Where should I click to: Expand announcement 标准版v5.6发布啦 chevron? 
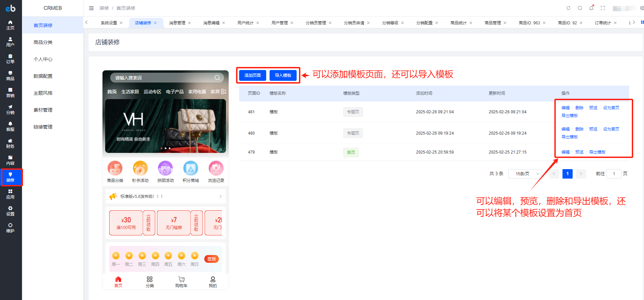pos(221,196)
